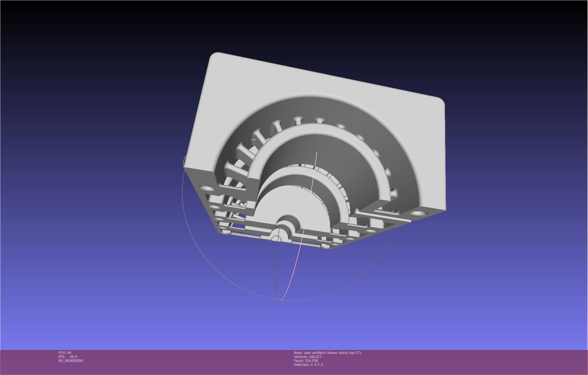Click the Selection: v: 0 f: 0 entry
Image resolution: width=588 pixels, height=375 pixels.
click(309, 364)
